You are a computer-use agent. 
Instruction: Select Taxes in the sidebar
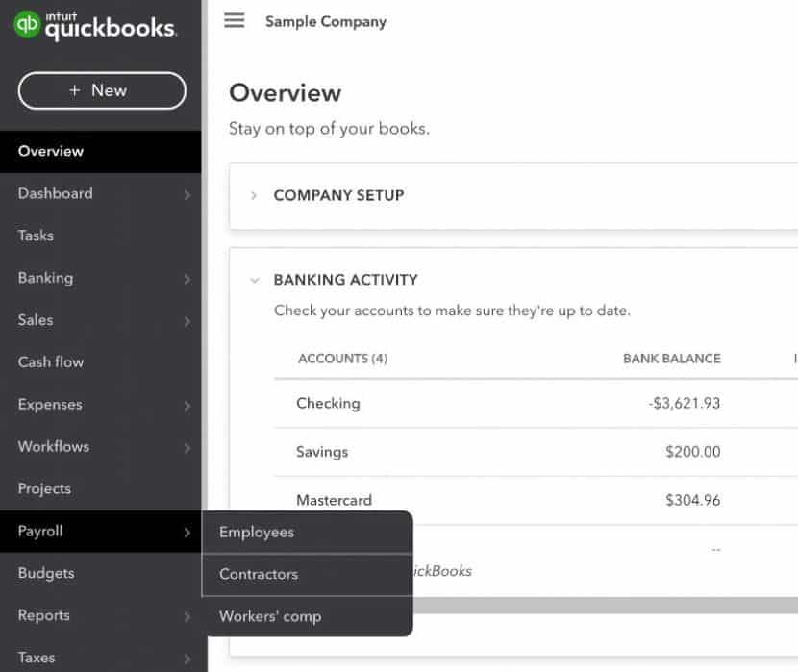(x=36, y=658)
